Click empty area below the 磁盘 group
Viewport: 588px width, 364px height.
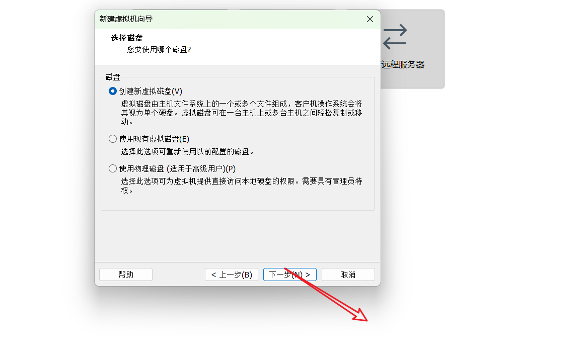tap(238, 236)
